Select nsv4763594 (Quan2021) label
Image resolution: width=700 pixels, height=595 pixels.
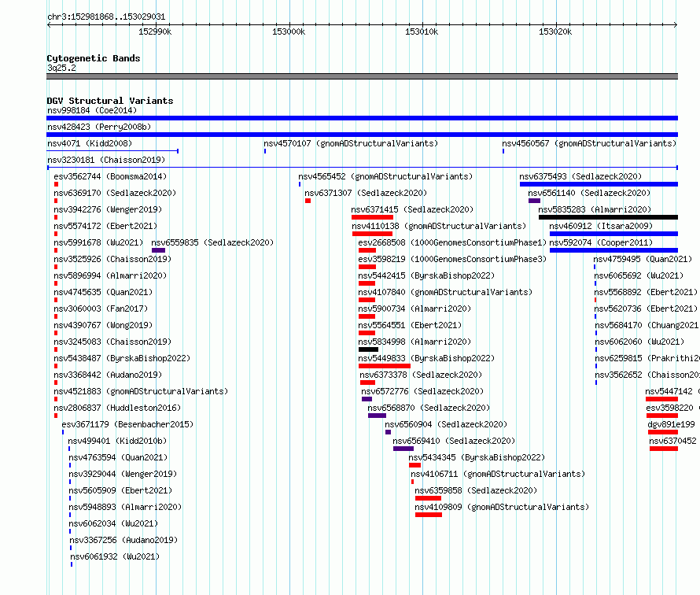point(118,457)
